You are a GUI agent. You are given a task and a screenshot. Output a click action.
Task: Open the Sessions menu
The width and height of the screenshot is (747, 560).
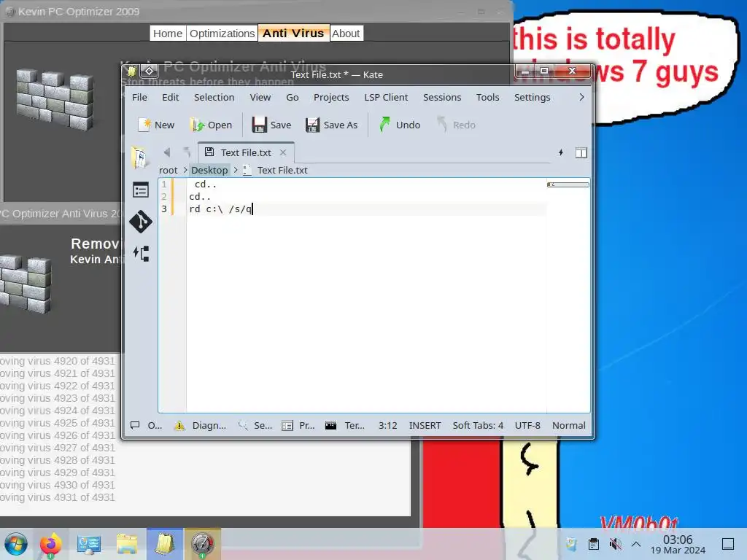[442, 97]
